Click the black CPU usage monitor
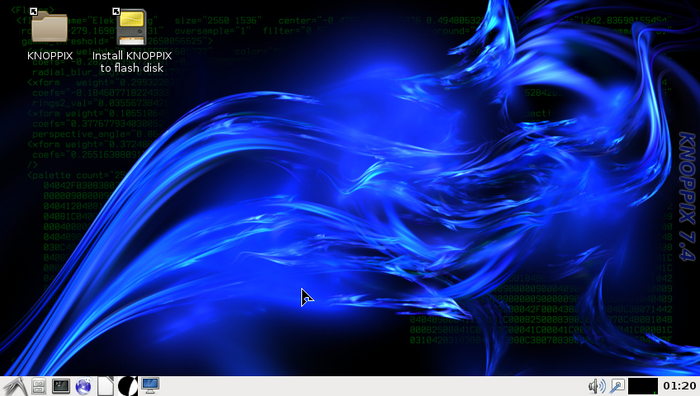The width and height of the screenshot is (700, 396). click(x=643, y=386)
